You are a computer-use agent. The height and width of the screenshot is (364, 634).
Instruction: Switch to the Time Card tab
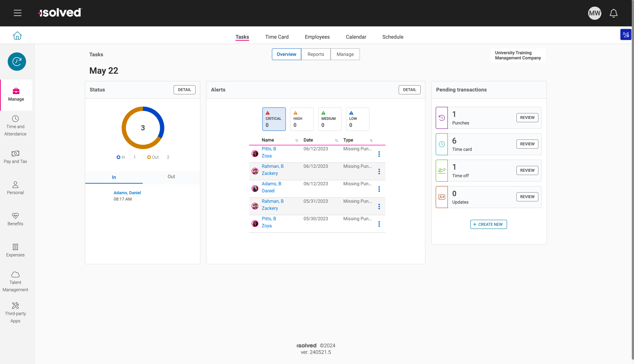pos(277,37)
